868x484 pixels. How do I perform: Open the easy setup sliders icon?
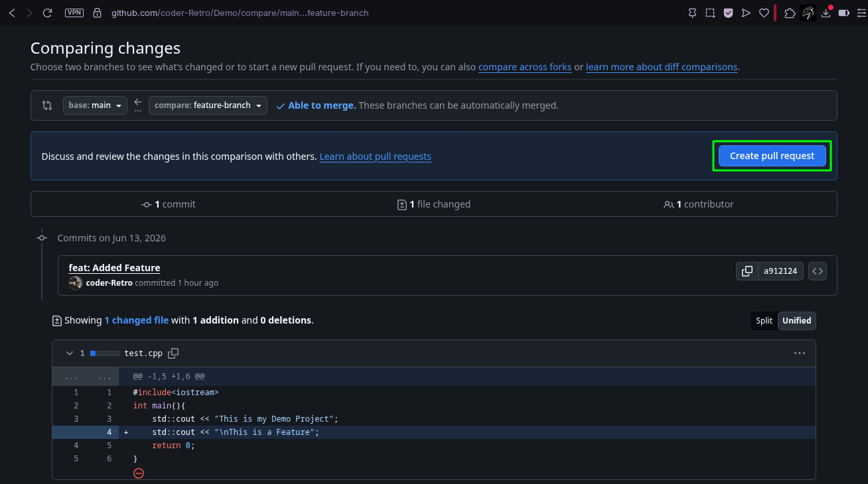click(861, 13)
